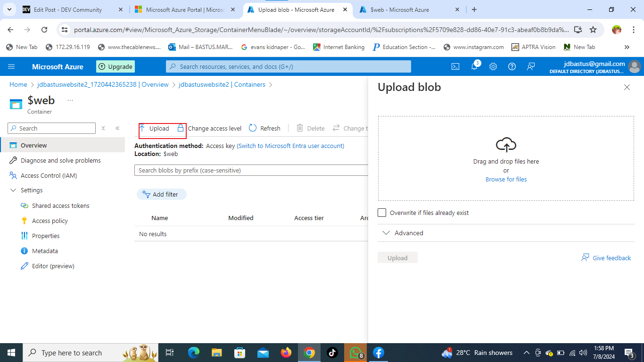Open WhatsApp from the taskbar

tap(355, 353)
